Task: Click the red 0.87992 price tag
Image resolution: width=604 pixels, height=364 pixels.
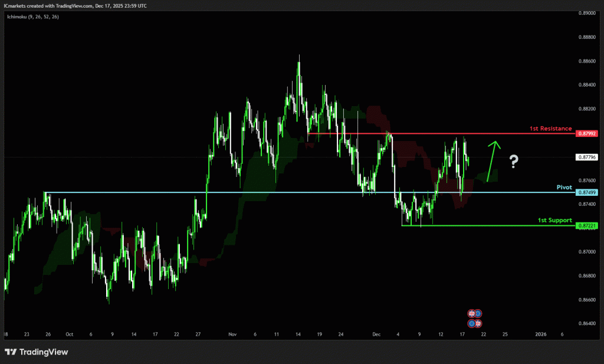Action: tap(587, 134)
